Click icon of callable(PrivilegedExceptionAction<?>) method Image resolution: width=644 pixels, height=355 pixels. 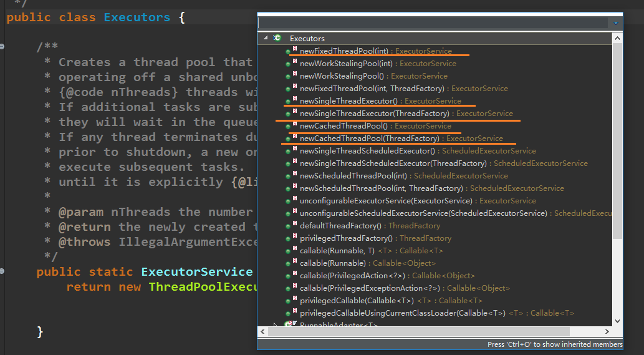point(291,288)
